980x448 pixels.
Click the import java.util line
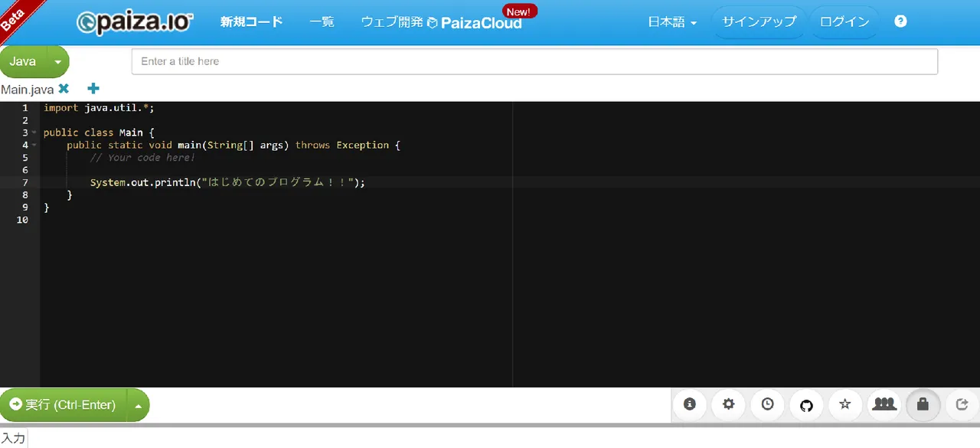[99, 108]
